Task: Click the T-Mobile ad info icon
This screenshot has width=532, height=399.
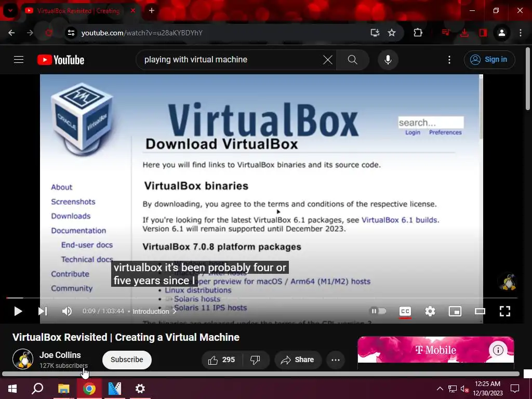Action: coord(498,350)
